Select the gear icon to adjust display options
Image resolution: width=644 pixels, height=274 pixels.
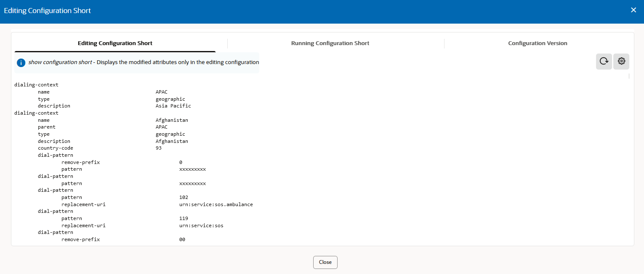[621, 61]
